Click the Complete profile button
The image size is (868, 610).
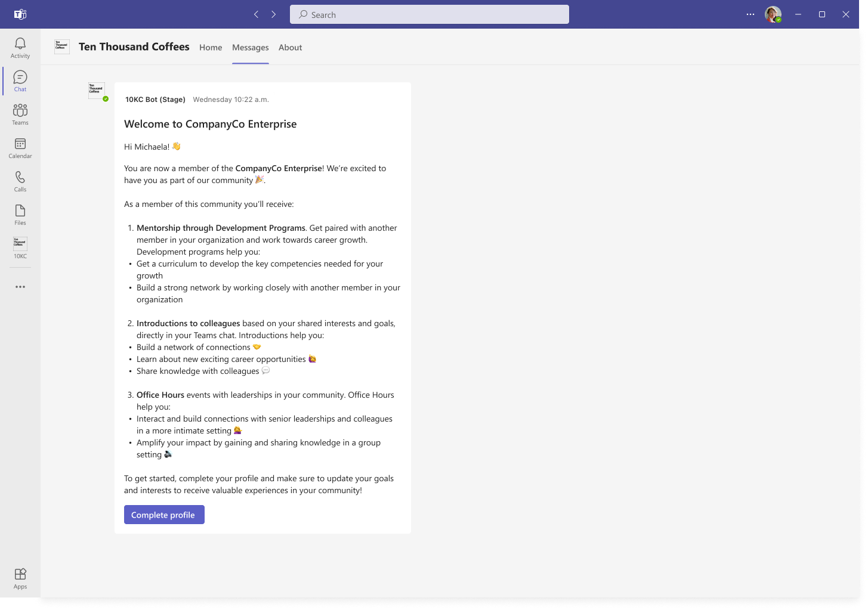point(164,515)
